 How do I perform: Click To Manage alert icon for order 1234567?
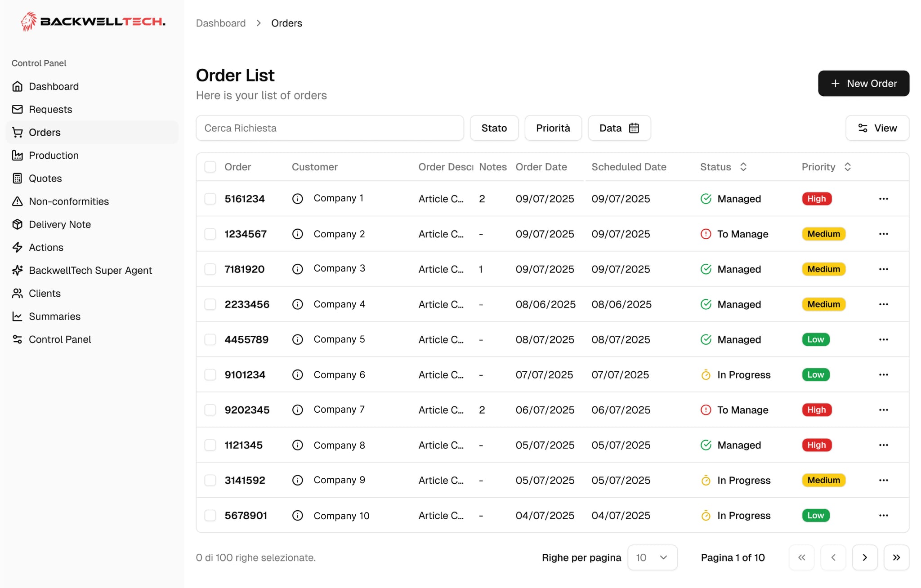click(x=706, y=234)
